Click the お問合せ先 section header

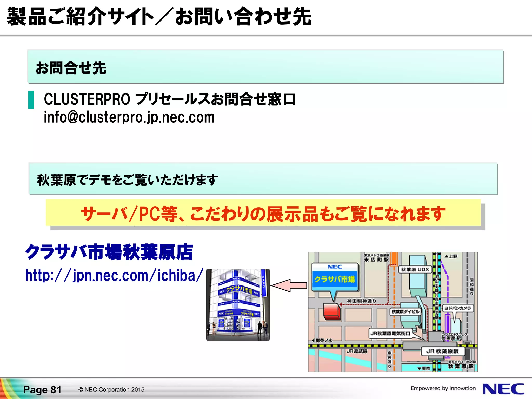tap(265, 67)
